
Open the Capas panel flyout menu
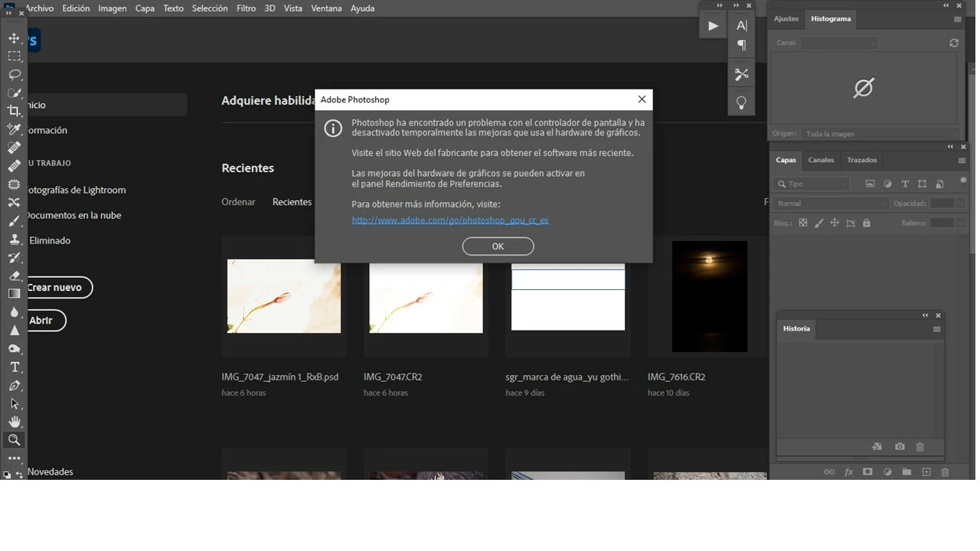[x=962, y=161]
